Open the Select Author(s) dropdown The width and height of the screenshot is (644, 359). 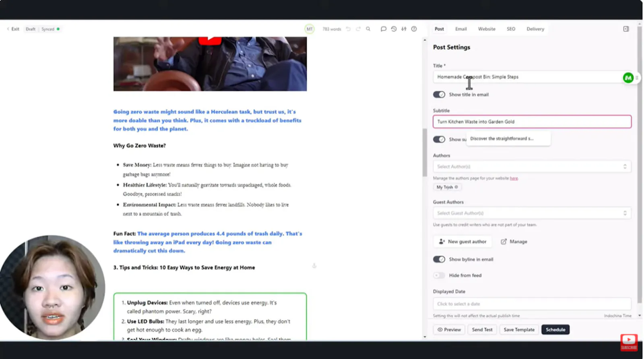pyautogui.click(x=532, y=166)
